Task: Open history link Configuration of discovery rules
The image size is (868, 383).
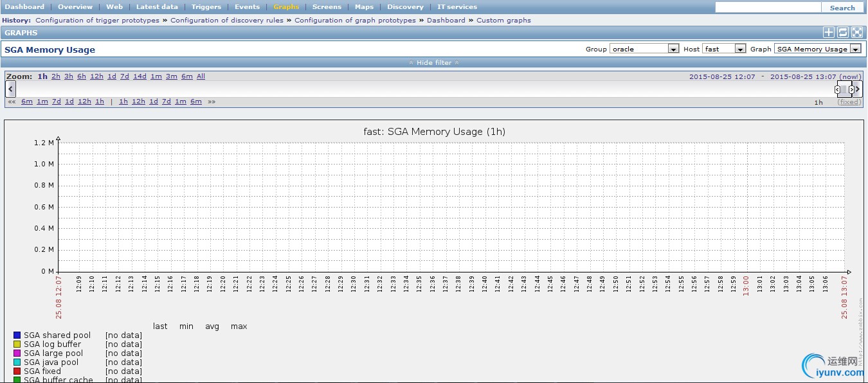Action: point(227,20)
